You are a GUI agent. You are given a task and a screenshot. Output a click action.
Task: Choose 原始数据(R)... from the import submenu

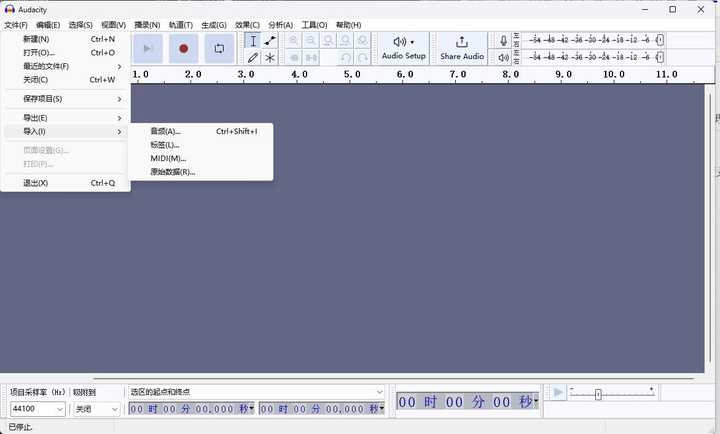click(x=201, y=172)
